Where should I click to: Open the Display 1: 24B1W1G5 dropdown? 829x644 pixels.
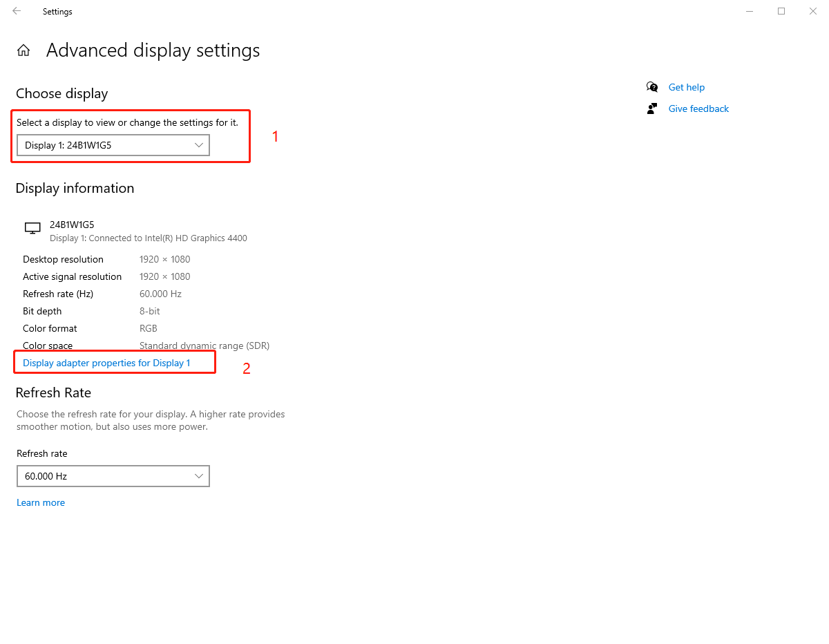coord(113,145)
